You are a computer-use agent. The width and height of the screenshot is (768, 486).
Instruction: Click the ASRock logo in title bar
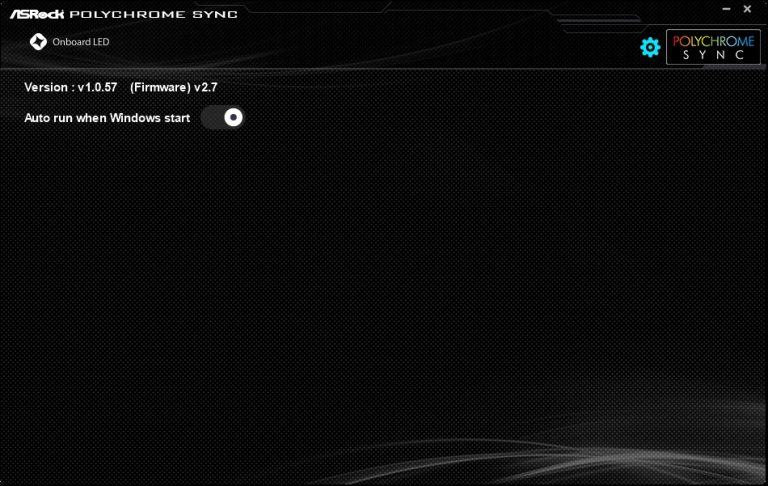coord(38,14)
